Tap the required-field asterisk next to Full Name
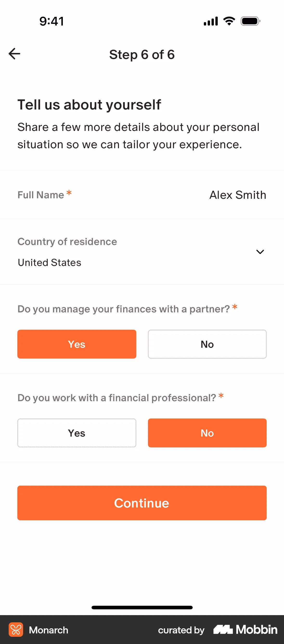Viewport: 284px width, 644px height. click(x=69, y=193)
